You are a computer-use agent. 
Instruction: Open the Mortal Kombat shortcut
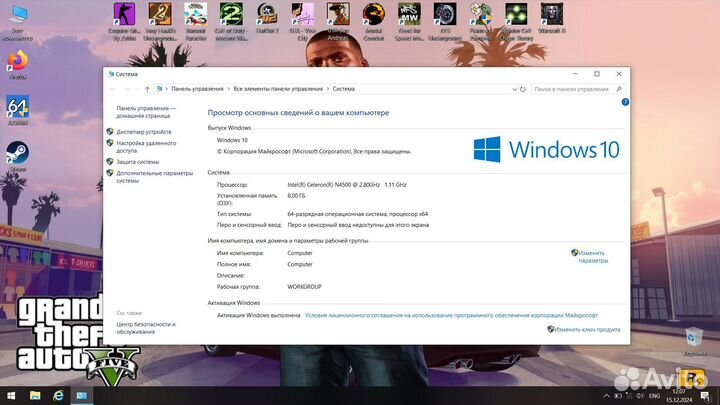(374, 21)
